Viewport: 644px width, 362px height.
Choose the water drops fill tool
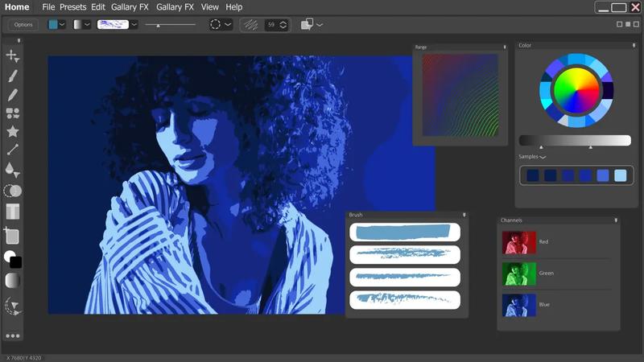click(x=12, y=170)
